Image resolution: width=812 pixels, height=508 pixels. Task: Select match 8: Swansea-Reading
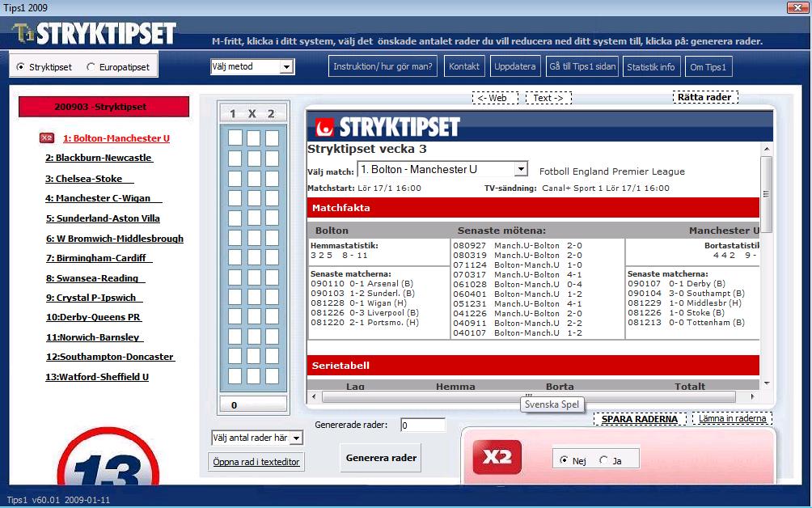point(95,278)
